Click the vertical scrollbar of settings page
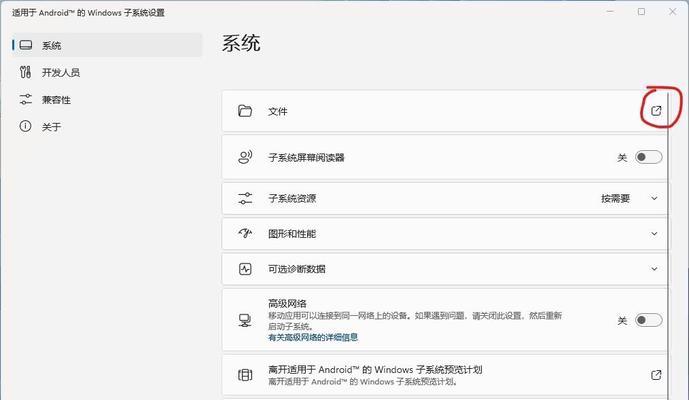Screen dimensions: 689x400 tap(668, 246)
